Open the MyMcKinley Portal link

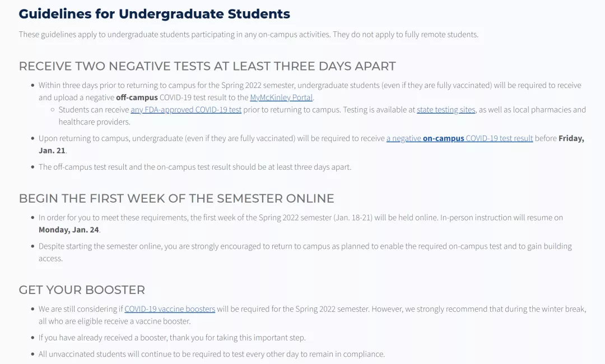[281, 97]
